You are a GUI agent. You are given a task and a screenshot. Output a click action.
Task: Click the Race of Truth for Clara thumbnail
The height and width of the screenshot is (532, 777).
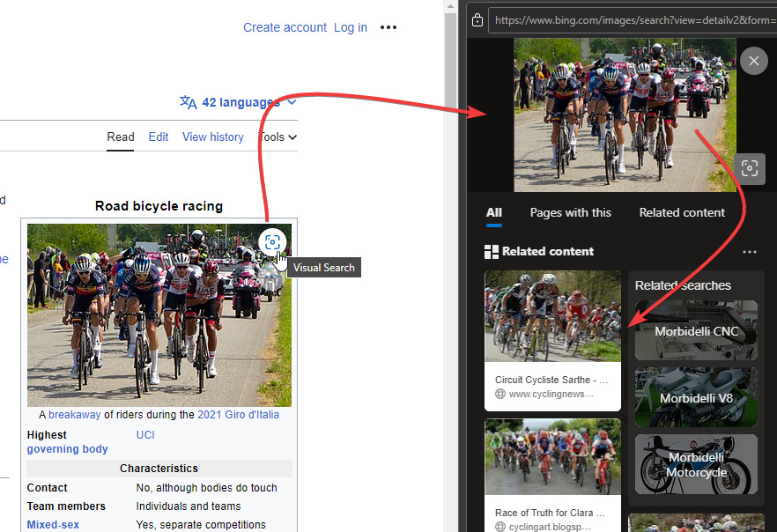click(x=552, y=457)
